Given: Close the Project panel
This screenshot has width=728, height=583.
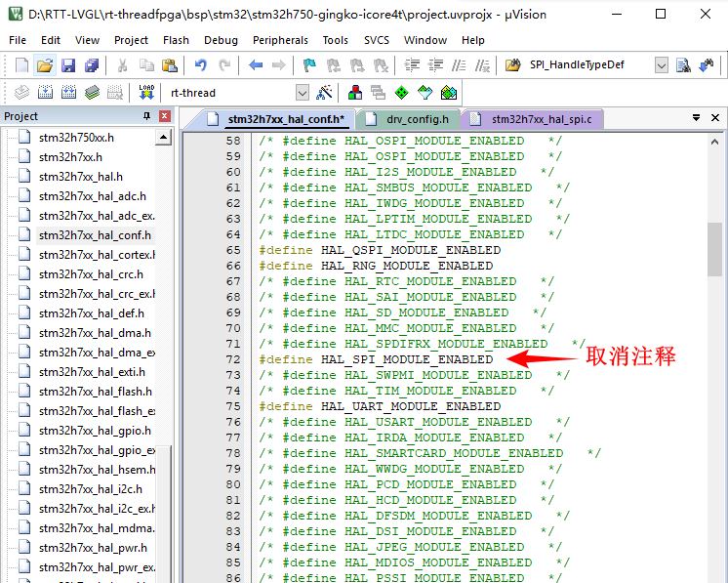Looking at the screenshot, I should (164, 116).
